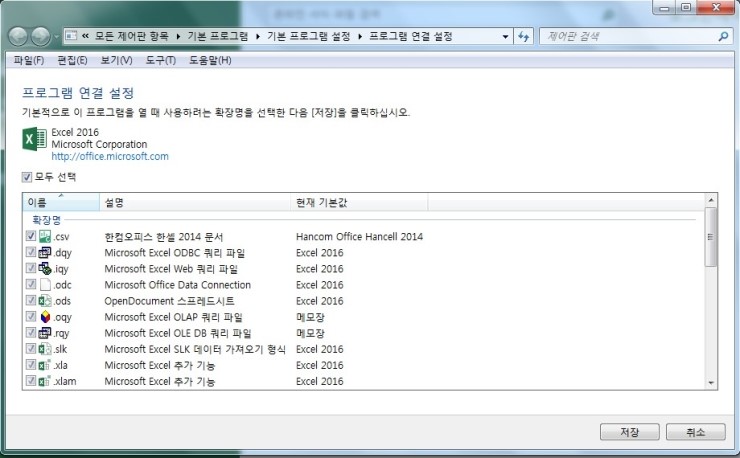Screen dimensions: 740x458
Task: Open the 도구(T) menu
Action: (x=160, y=60)
